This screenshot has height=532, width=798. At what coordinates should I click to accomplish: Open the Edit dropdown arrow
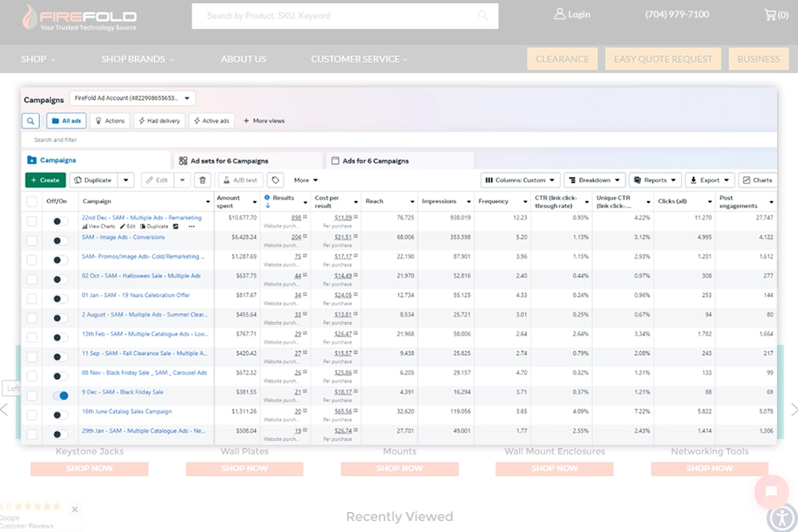pos(182,180)
